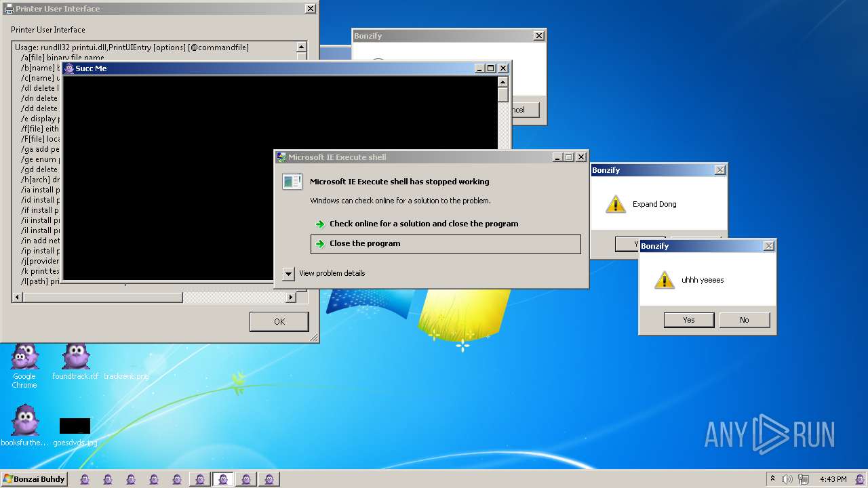Select the booksfurthe... desktop icon

click(24, 426)
